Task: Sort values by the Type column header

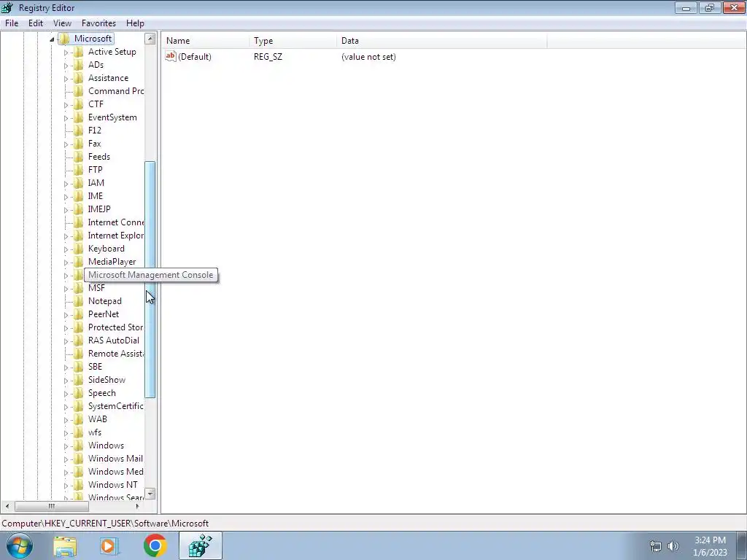Action: tap(293, 41)
